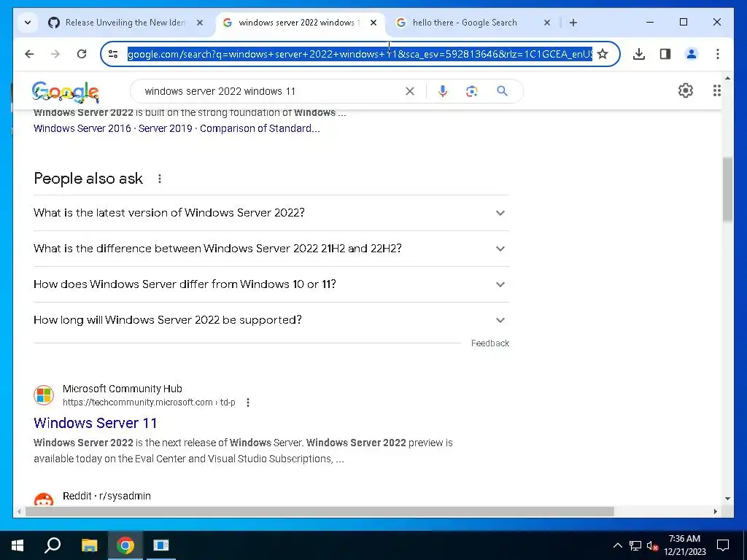The height and width of the screenshot is (560, 747).
Task: Open taskbar search
Action: (x=53, y=545)
